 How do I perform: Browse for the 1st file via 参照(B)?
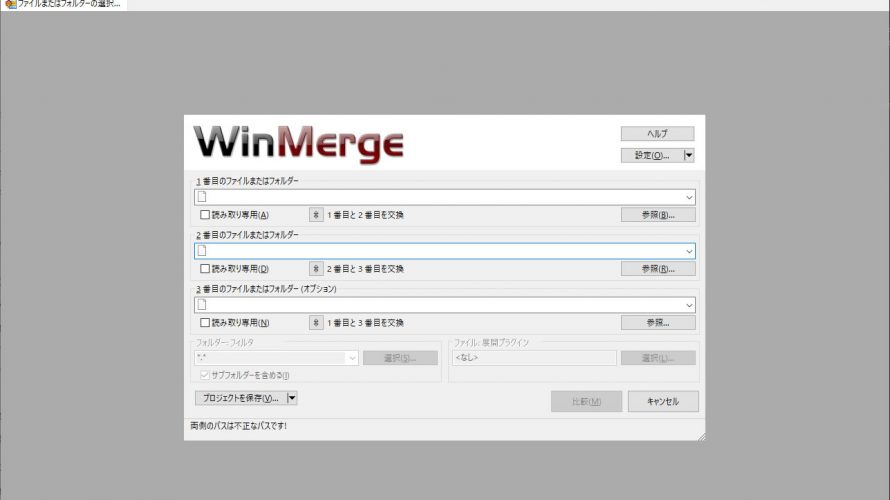(658, 215)
